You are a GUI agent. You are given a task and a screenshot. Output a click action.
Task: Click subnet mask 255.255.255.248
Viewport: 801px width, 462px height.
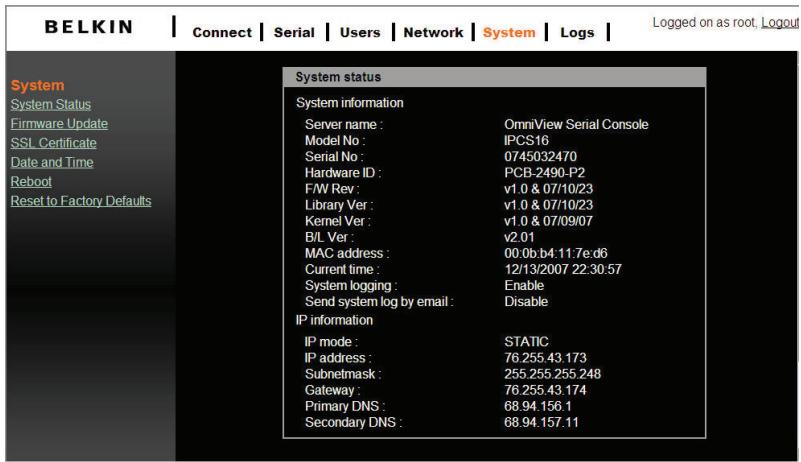(552, 374)
